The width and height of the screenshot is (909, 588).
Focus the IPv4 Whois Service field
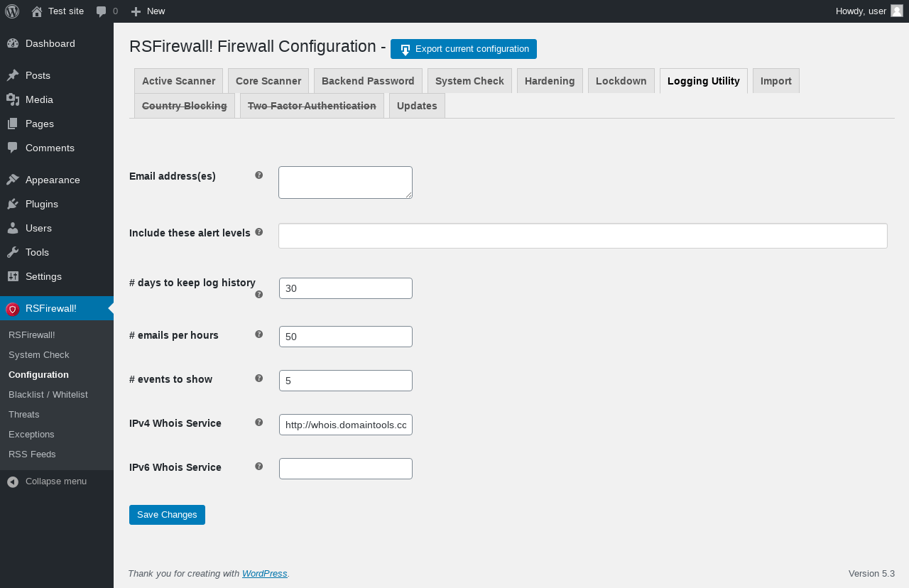346,425
